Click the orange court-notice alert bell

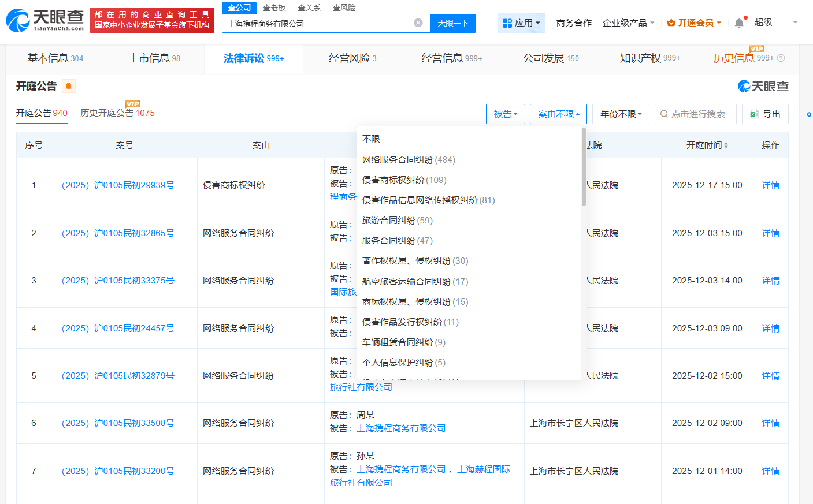pos(69,87)
